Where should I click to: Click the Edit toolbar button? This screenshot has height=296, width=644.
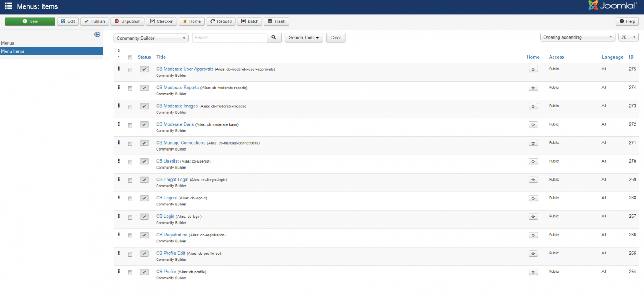click(x=68, y=21)
